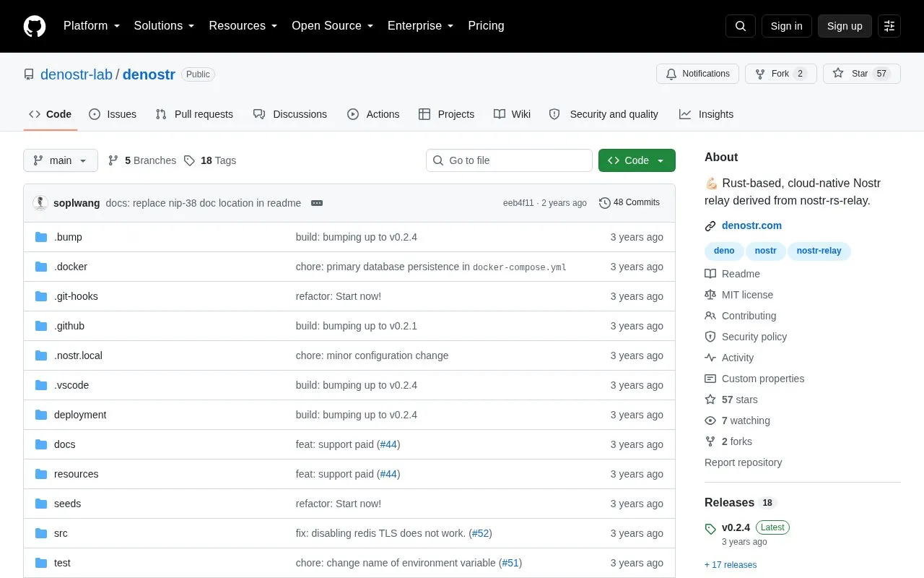The height and width of the screenshot is (578, 924).
Task: Expand the Solutions menu
Action: 165,26
